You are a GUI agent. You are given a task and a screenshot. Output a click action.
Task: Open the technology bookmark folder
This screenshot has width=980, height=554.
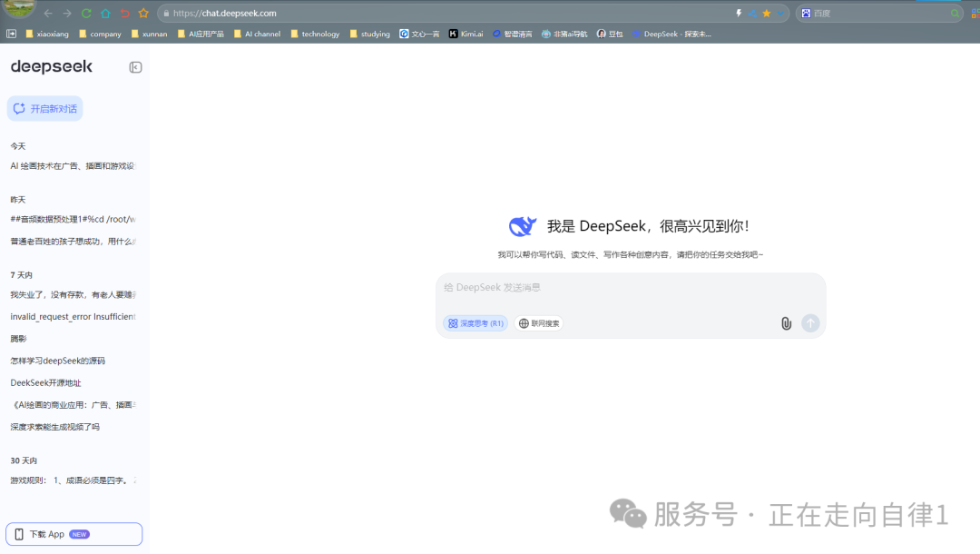tap(315, 34)
